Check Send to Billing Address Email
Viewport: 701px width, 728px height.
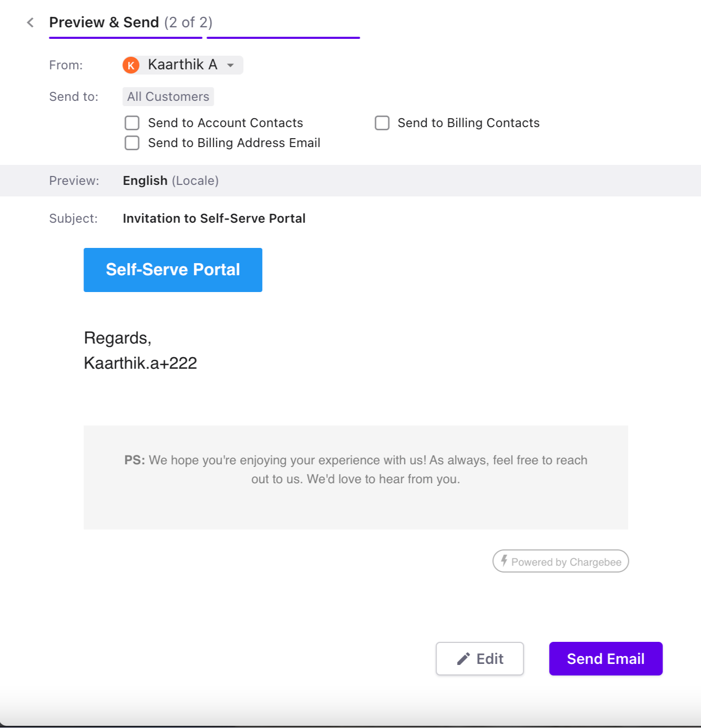click(132, 143)
